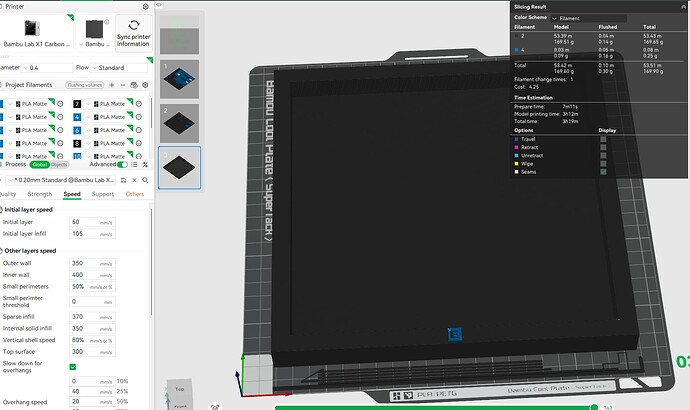Open filament 4 PLA Matte dropdown
The height and width of the screenshot is (410, 690).
pyautogui.click(x=108, y=117)
